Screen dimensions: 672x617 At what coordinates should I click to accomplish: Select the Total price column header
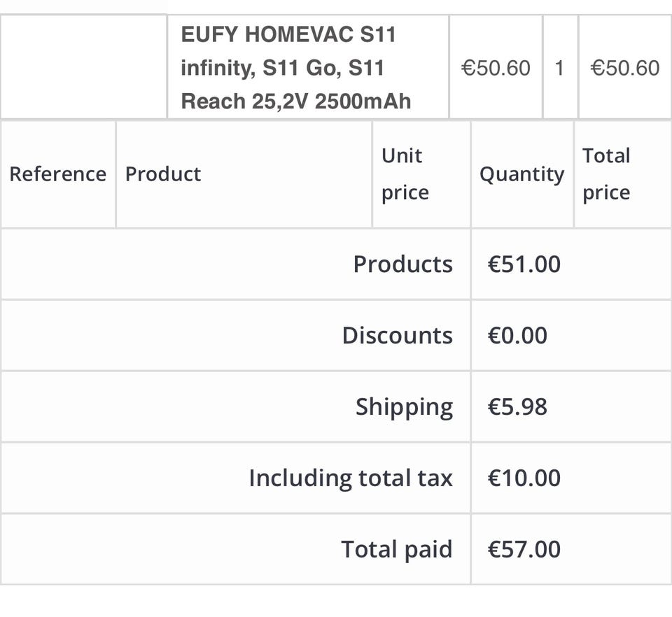click(x=606, y=174)
